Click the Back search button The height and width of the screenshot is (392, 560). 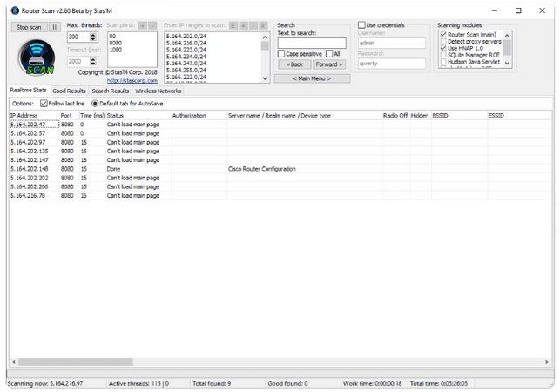pos(294,64)
